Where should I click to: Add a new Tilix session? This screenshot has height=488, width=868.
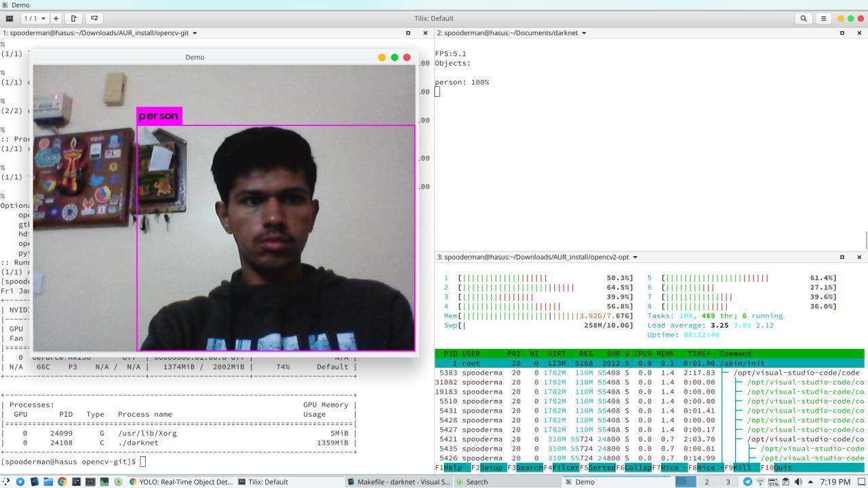point(56,18)
